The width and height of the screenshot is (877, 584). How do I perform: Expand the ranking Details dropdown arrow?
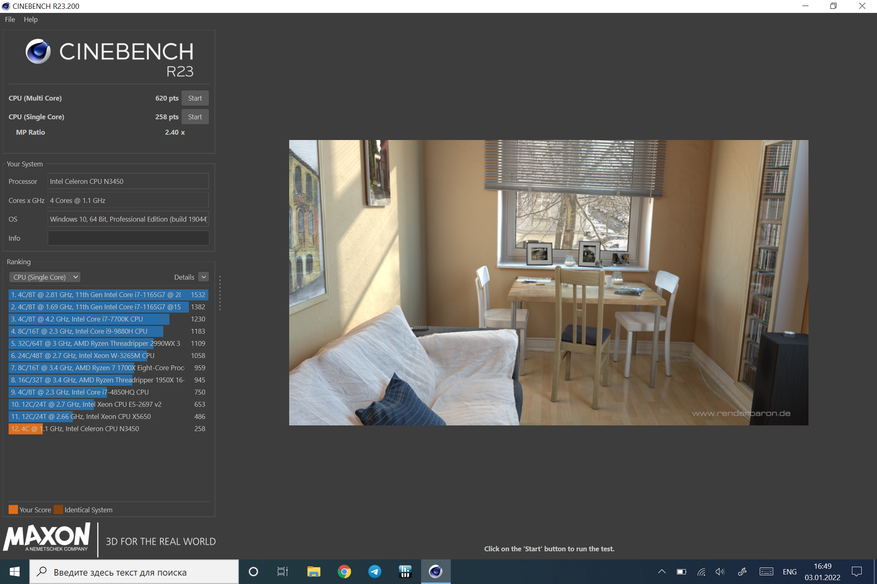204,277
